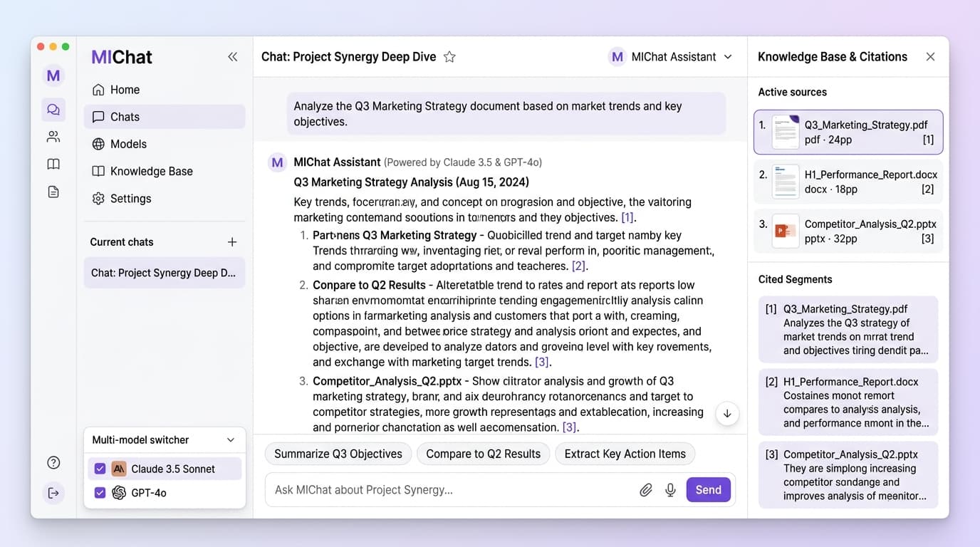
Task: Open the people icon in left rail
Action: [x=53, y=137]
